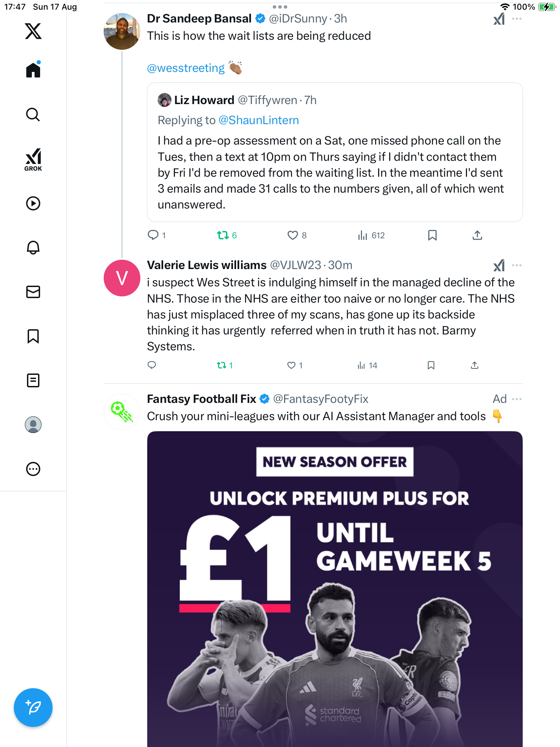Open the Search page
Viewport: 560px width, 747px height.
(x=33, y=115)
